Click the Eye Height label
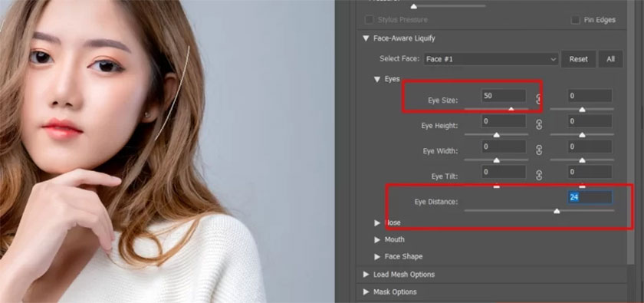 tap(439, 125)
